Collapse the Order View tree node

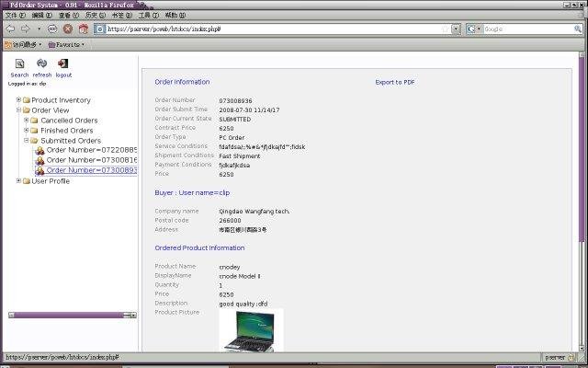(18, 110)
